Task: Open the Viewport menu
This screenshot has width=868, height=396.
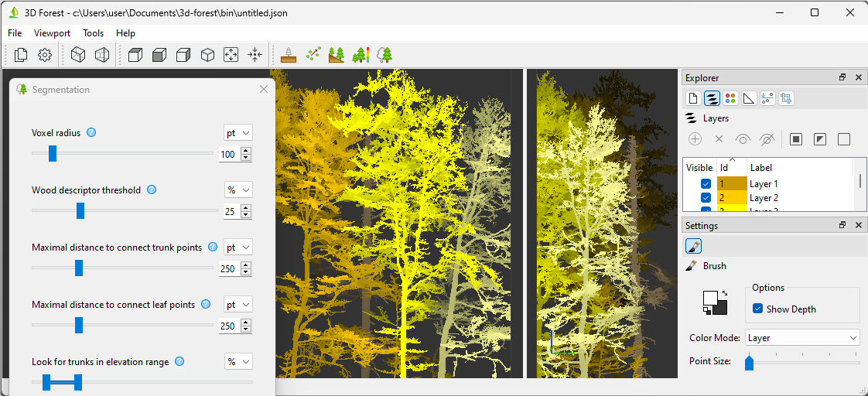Action: pos(52,33)
